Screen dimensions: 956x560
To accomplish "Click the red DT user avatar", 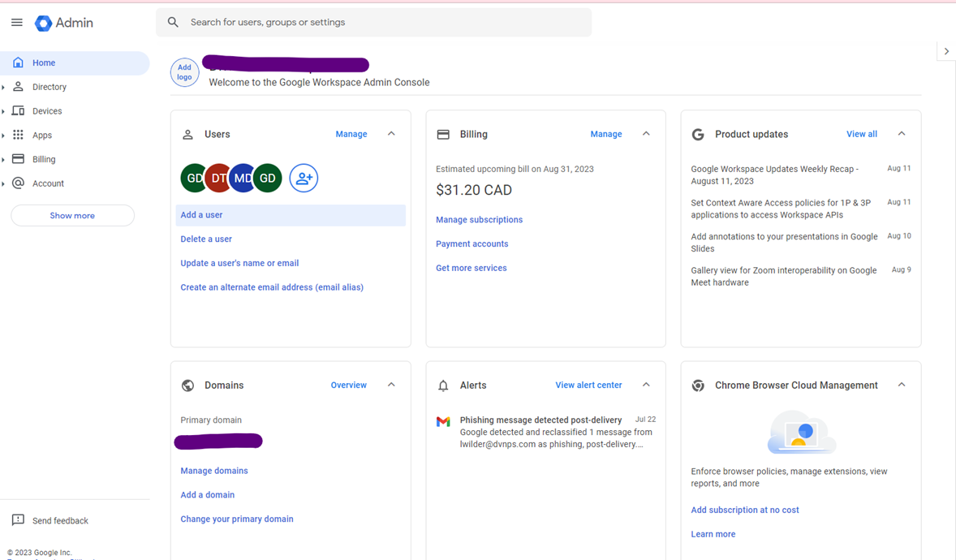I will click(218, 179).
